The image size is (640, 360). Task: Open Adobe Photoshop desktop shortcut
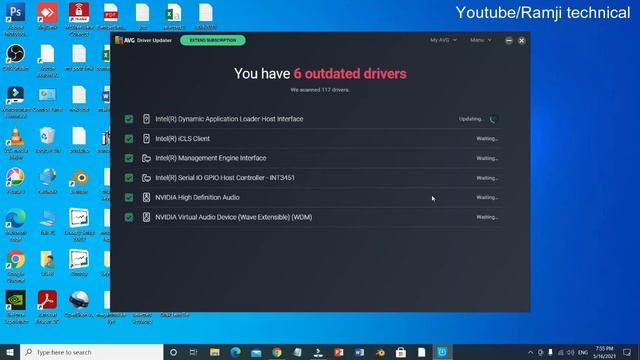click(x=16, y=18)
